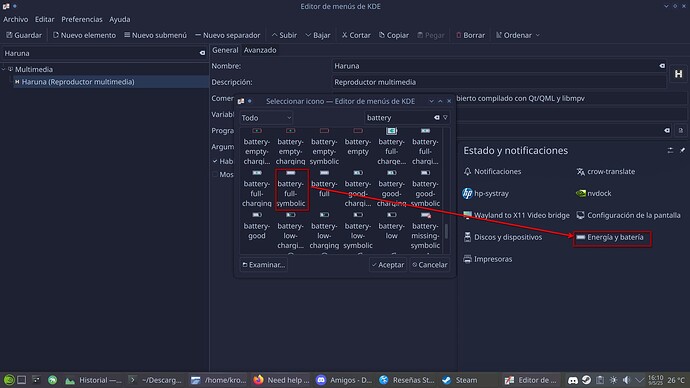Switch to Firefox 'Need help' taskbar window
Screen dimensions: 690x388
[281, 380]
